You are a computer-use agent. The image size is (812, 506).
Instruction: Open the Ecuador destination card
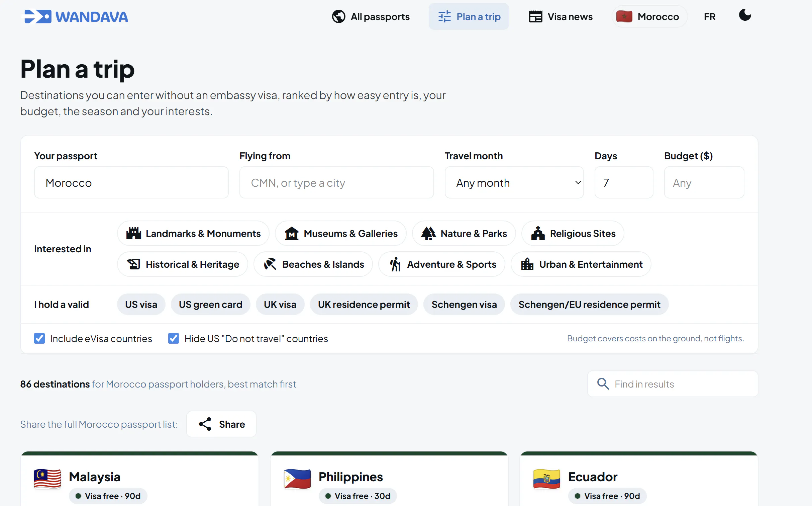click(639, 479)
